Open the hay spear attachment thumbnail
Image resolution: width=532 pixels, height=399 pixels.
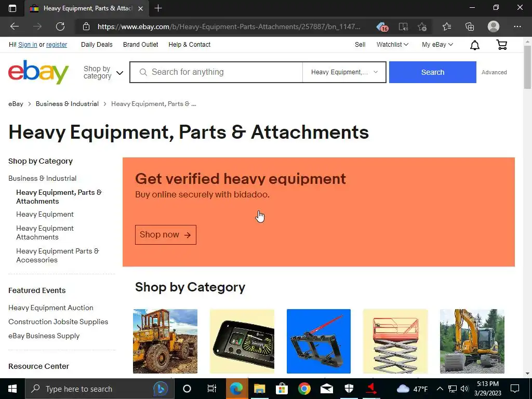(x=318, y=341)
